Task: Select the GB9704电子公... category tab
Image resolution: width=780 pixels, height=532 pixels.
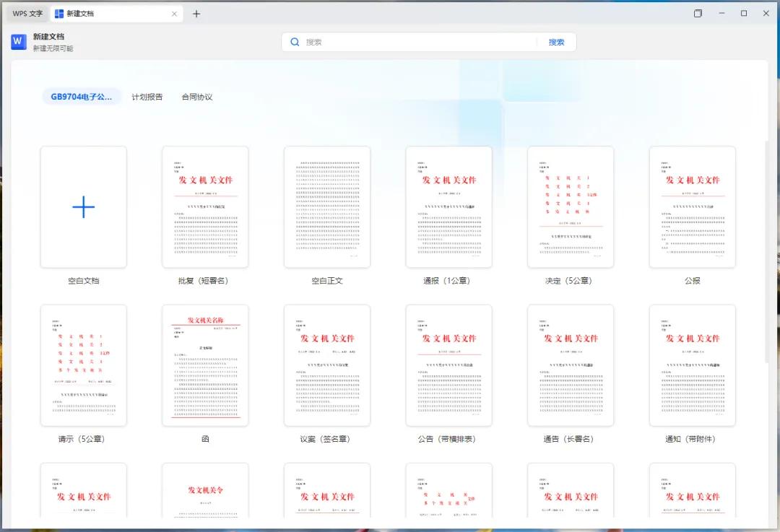Action: tap(81, 97)
